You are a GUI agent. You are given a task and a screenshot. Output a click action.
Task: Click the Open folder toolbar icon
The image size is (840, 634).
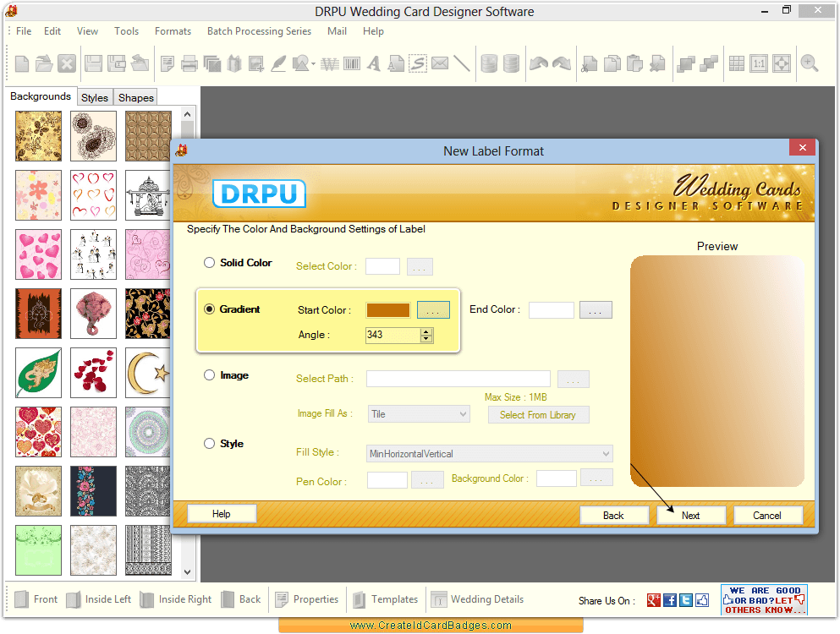point(44,63)
